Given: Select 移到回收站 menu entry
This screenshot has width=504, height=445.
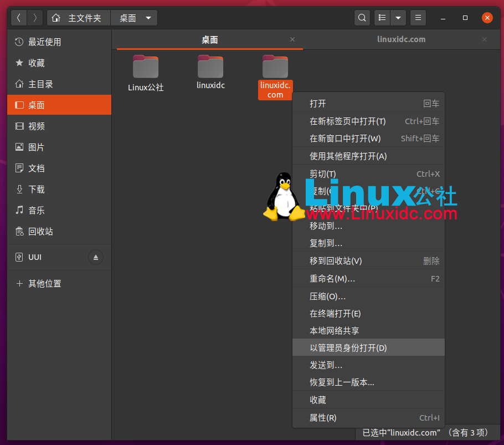Looking at the screenshot, I should (x=333, y=260).
